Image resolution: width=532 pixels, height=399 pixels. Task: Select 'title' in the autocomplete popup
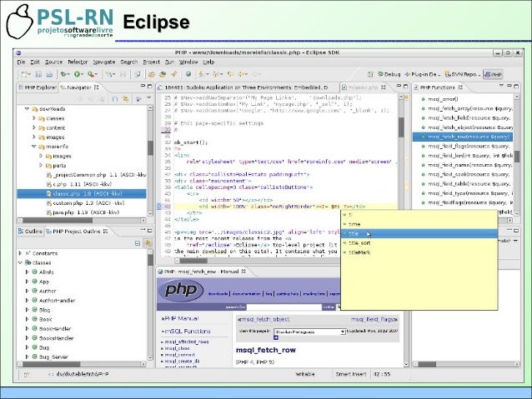point(419,233)
